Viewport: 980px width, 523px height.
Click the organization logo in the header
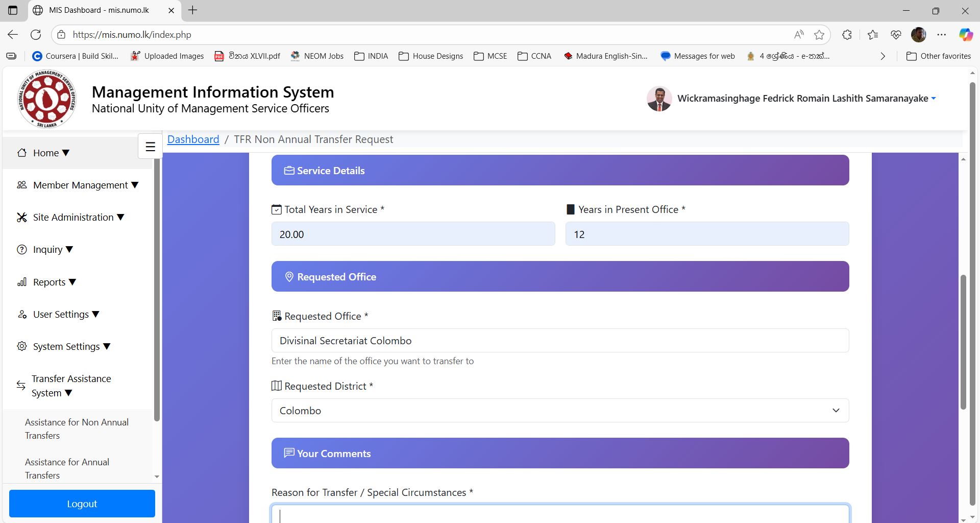(x=47, y=99)
